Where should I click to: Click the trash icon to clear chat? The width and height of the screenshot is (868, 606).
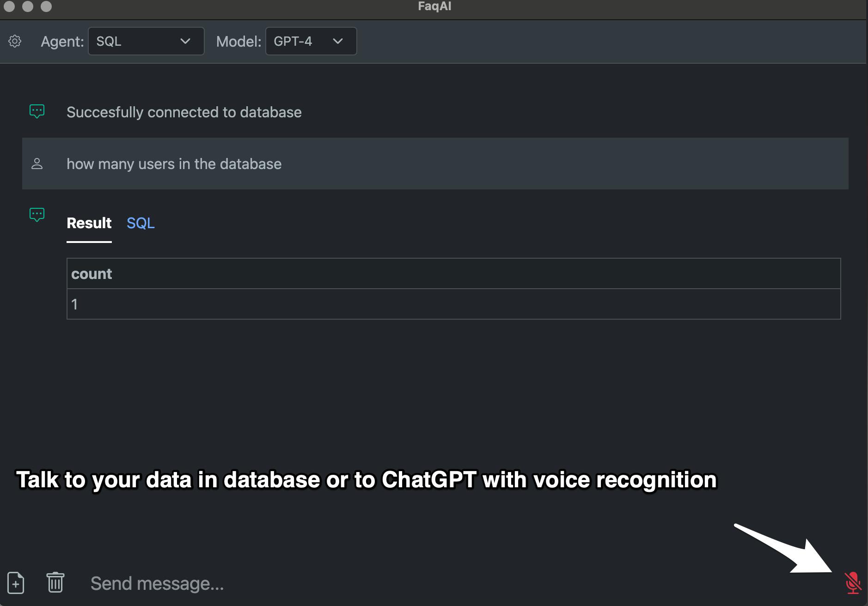(55, 582)
